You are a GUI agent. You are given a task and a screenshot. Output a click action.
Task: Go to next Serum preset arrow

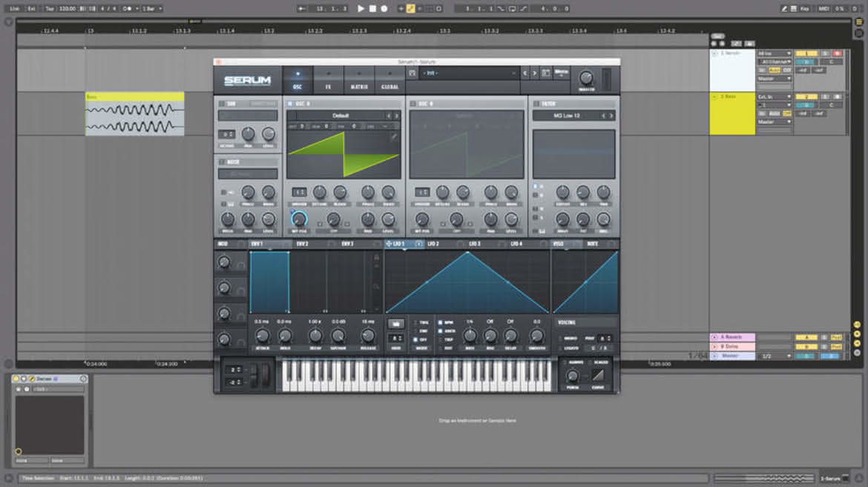point(535,73)
